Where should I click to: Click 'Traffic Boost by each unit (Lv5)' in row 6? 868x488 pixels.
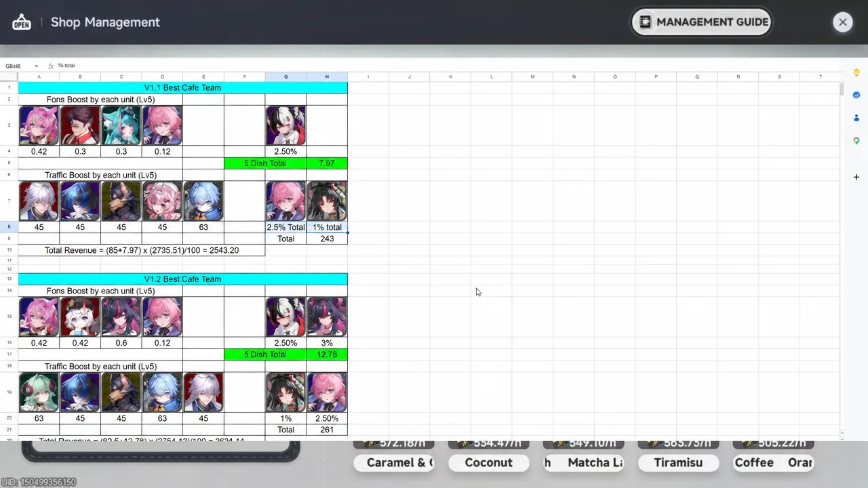(x=100, y=175)
